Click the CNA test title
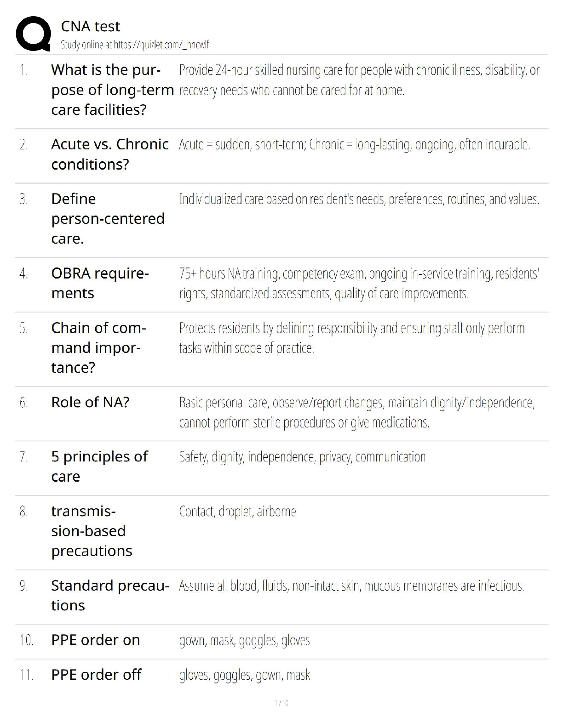563x728 pixels. pos(91,27)
